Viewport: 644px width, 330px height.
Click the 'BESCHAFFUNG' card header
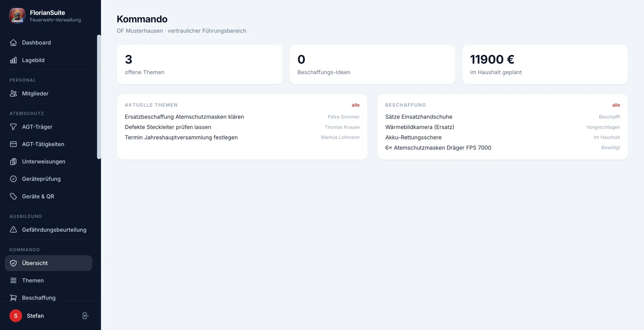(405, 105)
